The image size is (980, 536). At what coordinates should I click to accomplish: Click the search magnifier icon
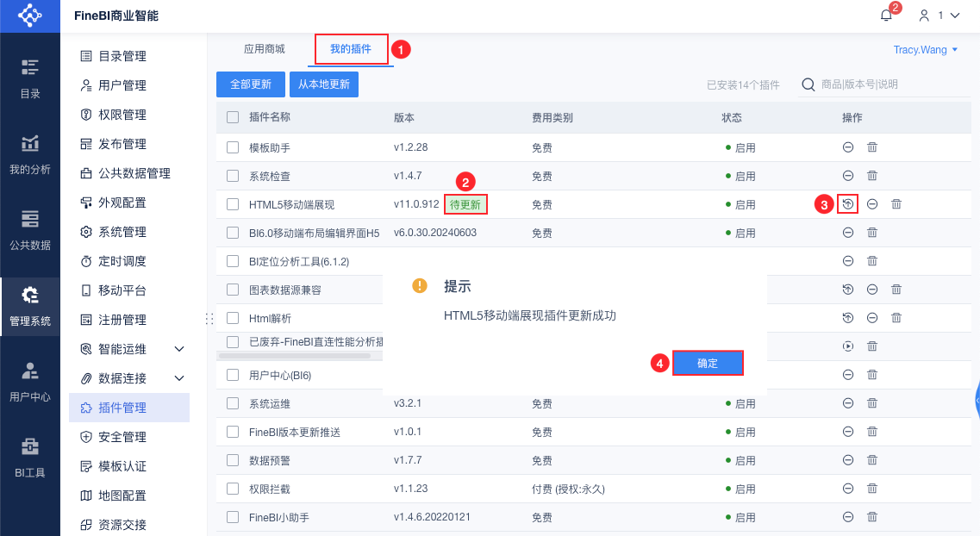[808, 84]
